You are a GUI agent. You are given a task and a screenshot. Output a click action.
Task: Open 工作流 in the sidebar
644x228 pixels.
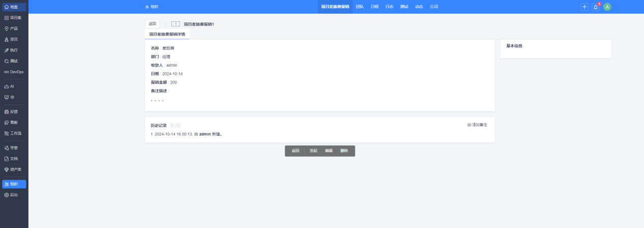click(14, 133)
